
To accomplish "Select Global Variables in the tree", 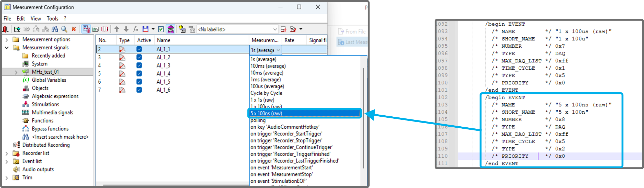I will [x=49, y=80].
